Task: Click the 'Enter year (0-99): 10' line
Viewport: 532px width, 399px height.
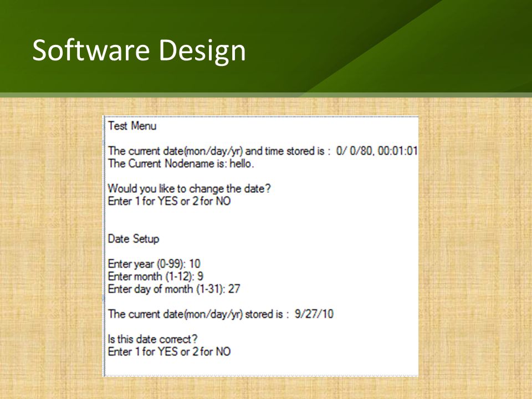Action: [x=154, y=264]
